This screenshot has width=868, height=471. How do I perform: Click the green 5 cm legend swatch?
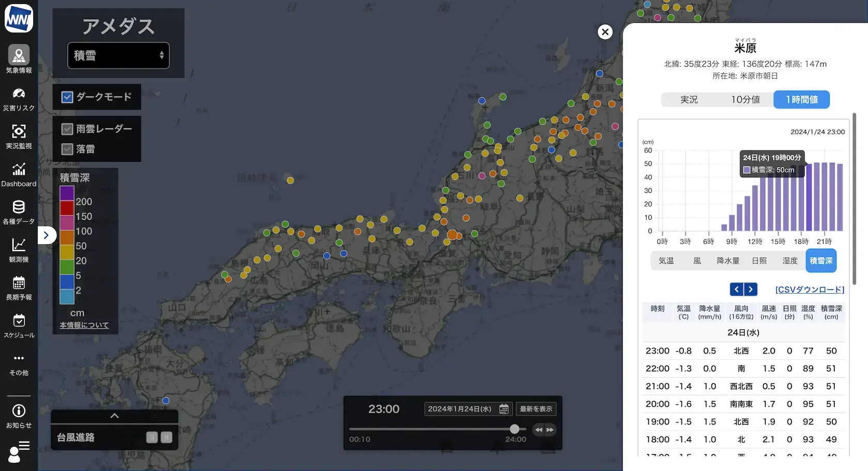(x=67, y=267)
